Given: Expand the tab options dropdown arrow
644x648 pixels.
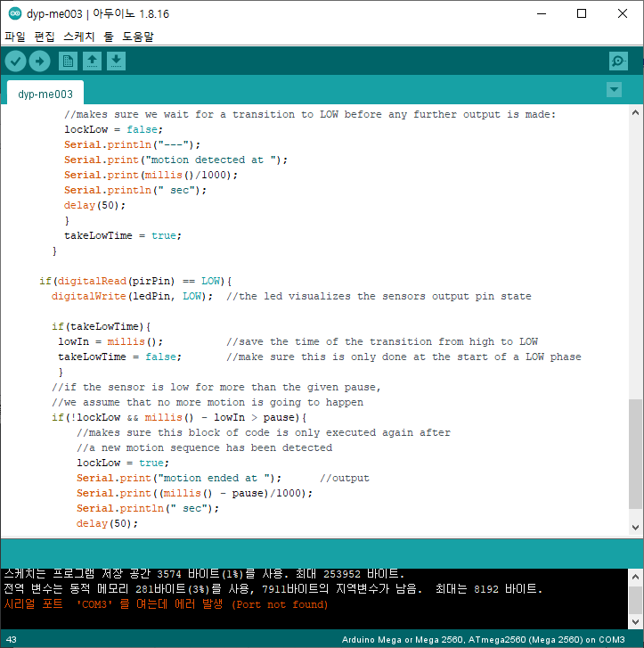Looking at the screenshot, I should (615, 90).
